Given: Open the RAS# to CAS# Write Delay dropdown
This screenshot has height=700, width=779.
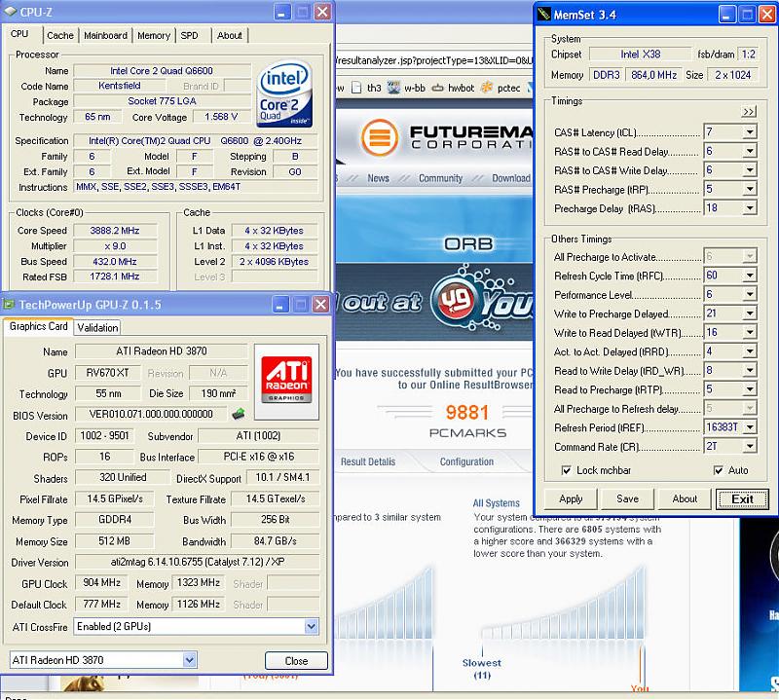Looking at the screenshot, I should [750, 170].
